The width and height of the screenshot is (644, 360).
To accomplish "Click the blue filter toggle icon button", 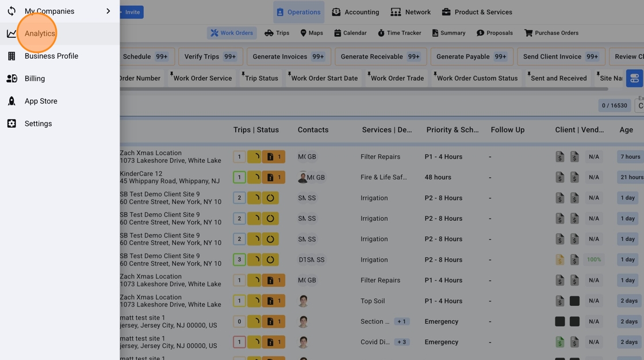I will point(635,78).
